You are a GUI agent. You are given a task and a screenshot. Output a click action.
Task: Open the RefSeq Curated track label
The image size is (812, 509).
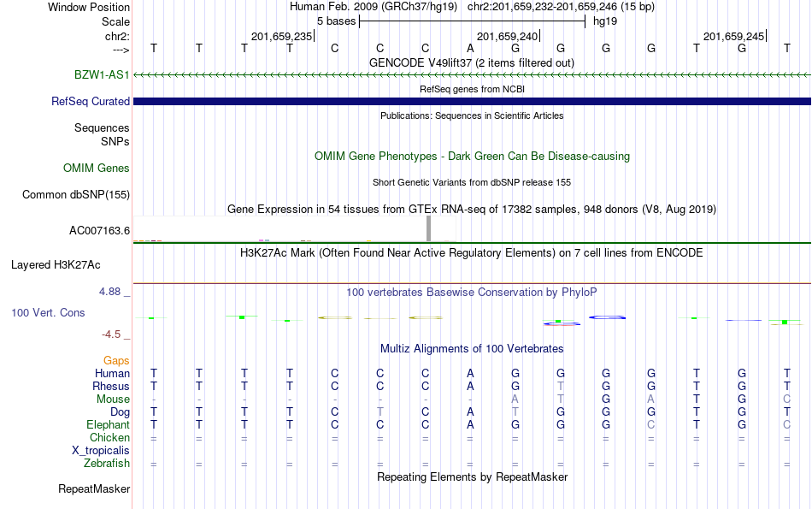click(x=91, y=101)
